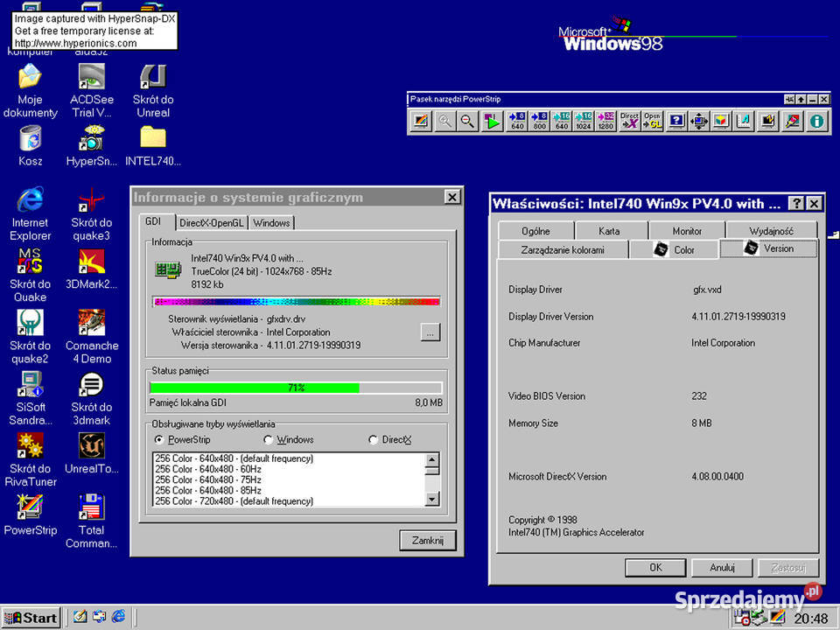Open the DirectX-OpenGL tab
Screen dimensions: 840x630
[212, 223]
